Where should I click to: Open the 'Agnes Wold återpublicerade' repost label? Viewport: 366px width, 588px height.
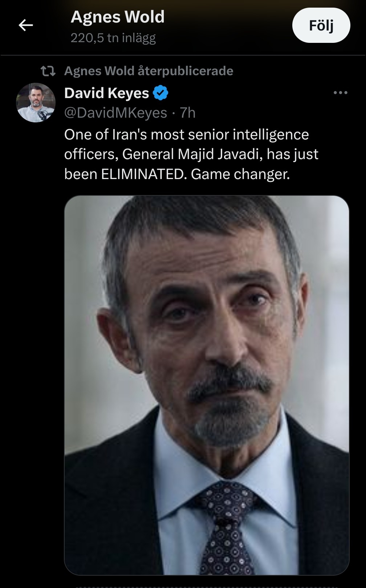(x=149, y=71)
